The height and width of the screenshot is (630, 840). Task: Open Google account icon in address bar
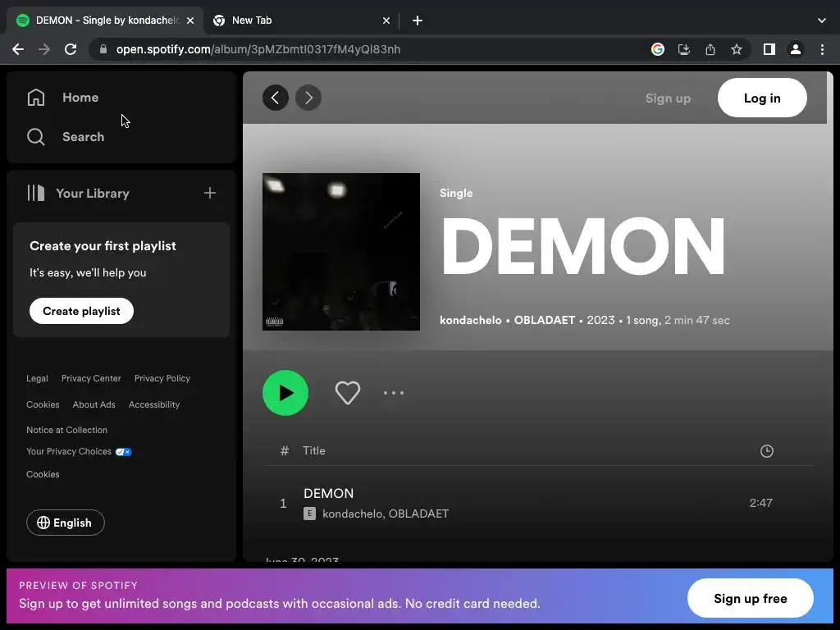[658, 49]
